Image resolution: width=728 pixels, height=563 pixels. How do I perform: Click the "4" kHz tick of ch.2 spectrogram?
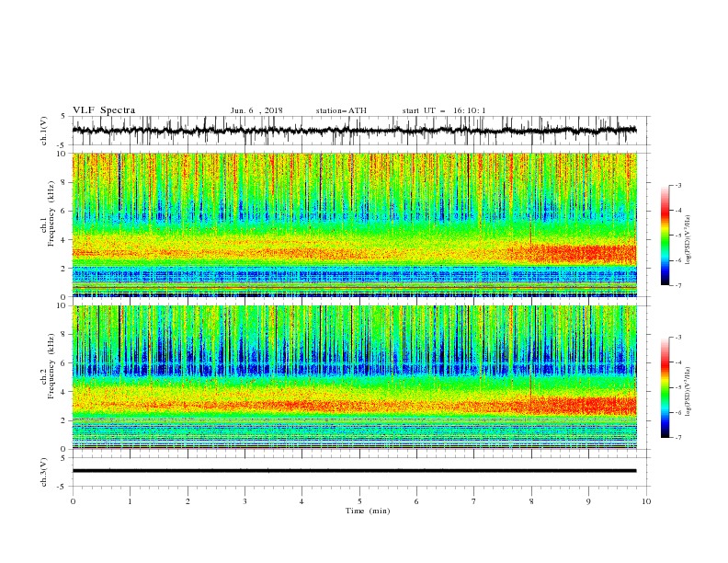64,392
